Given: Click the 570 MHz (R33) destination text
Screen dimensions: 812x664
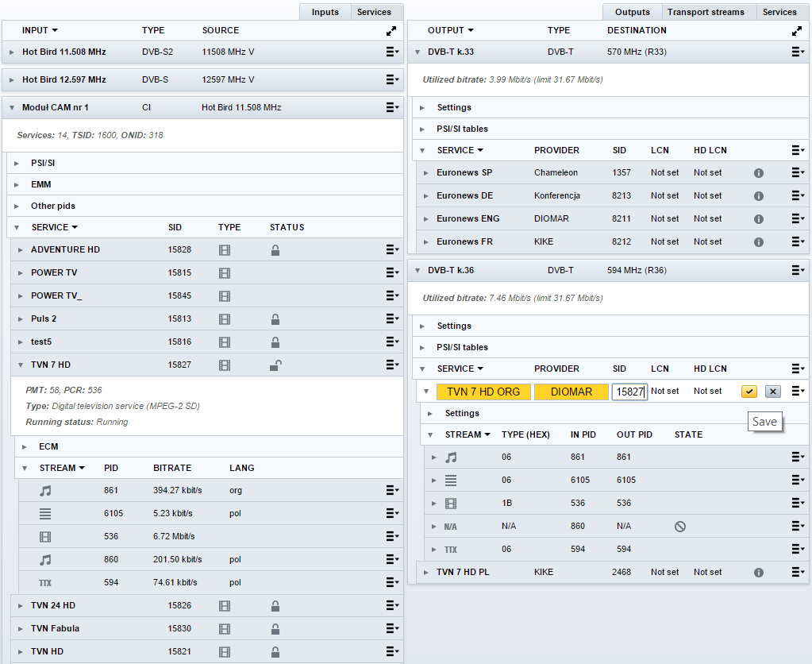Looking at the screenshot, I should click(637, 52).
